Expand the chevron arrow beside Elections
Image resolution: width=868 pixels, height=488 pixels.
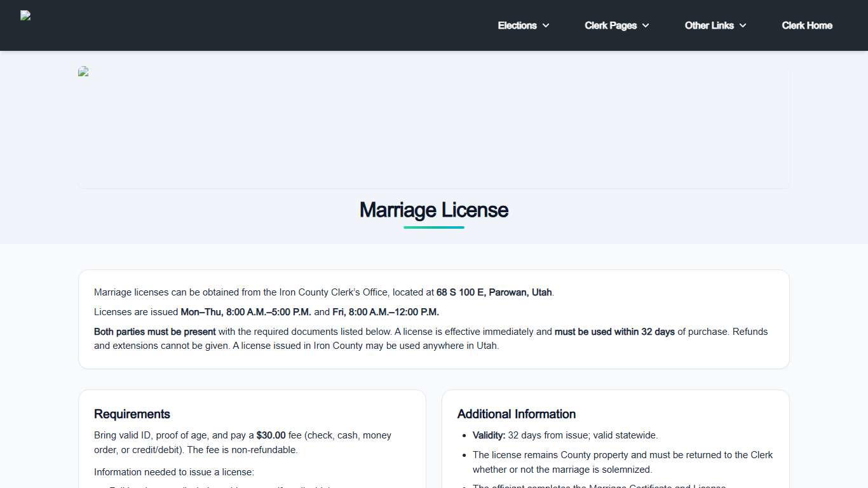point(546,25)
